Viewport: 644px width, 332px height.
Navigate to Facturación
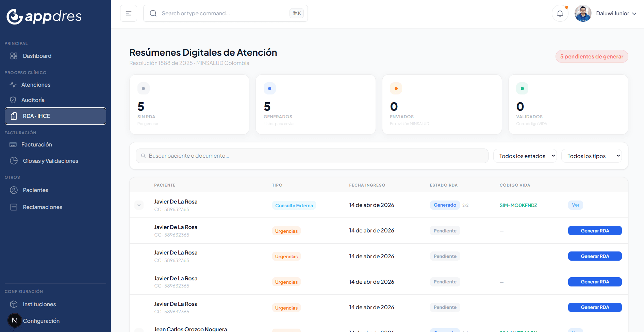55,144
